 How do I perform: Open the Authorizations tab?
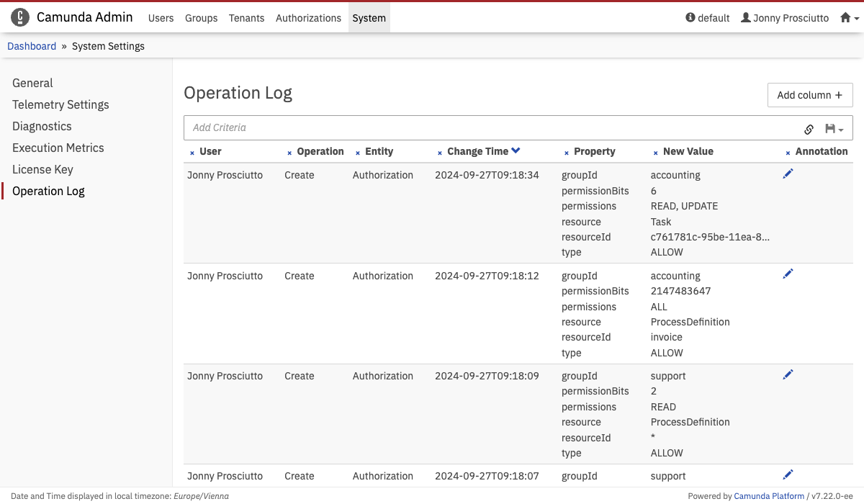[x=308, y=18]
